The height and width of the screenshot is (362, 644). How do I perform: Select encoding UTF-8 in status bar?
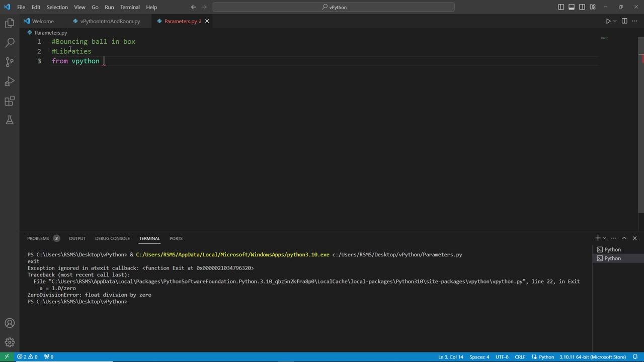click(x=502, y=357)
